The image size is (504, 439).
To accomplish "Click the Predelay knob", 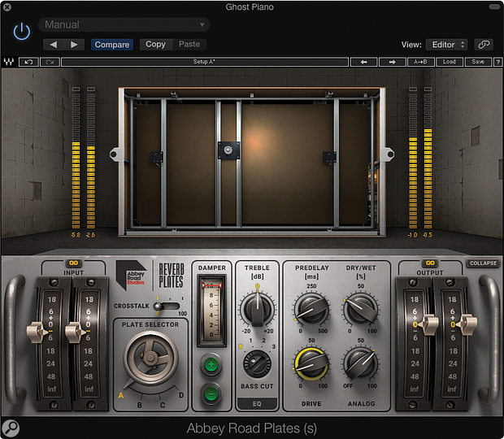I will (311, 310).
